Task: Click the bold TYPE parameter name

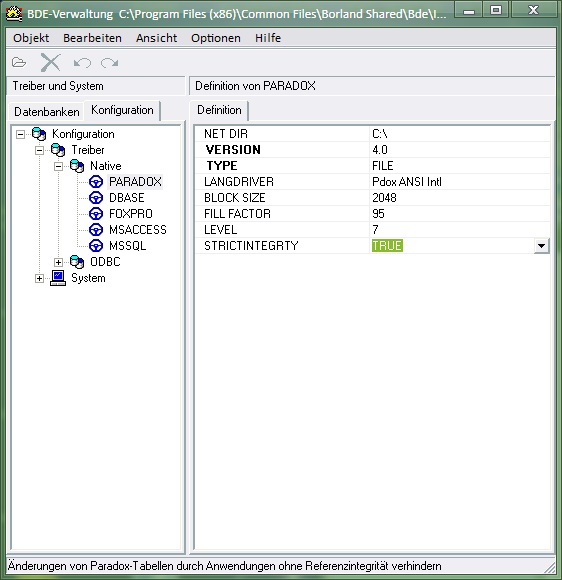Action: 222,166
